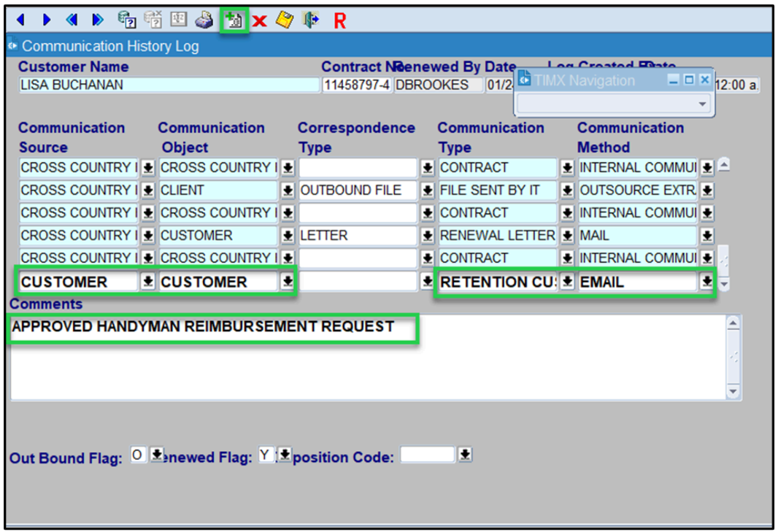Click the enter query toolbar icon
778x532 pixels.
click(126, 20)
